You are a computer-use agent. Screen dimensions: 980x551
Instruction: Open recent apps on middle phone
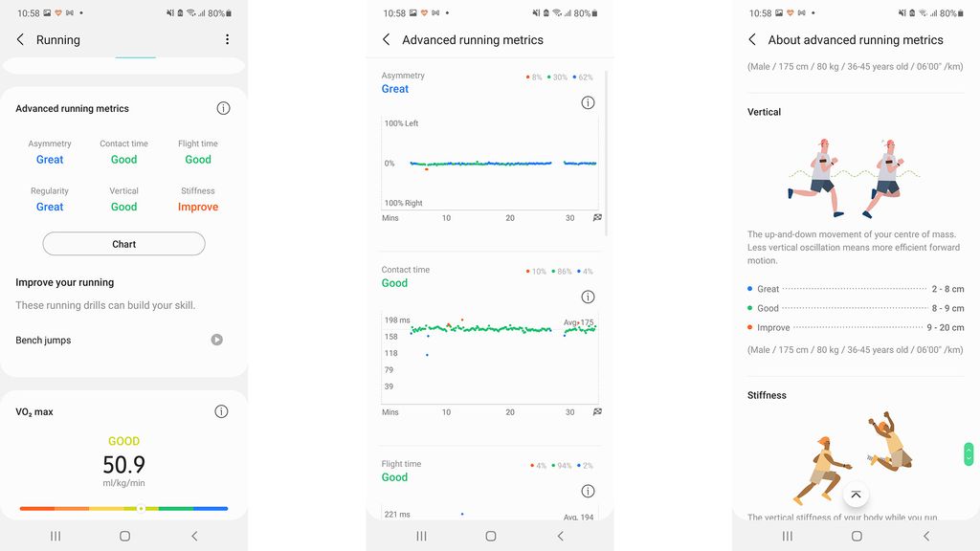pyautogui.click(x=421, y=537)
